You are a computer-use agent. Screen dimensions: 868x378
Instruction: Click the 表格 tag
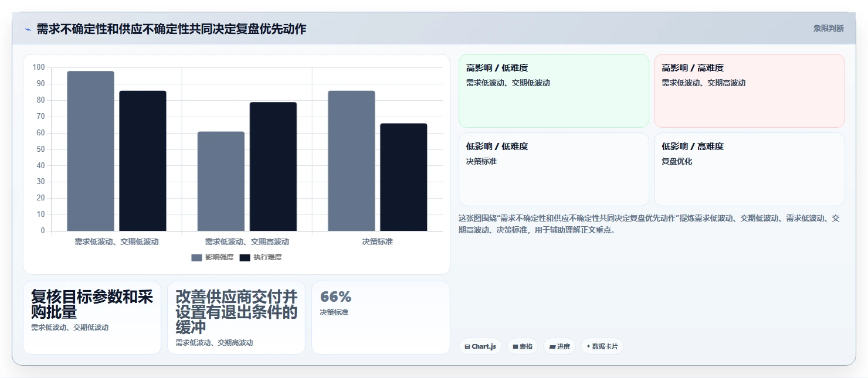(523, 346)
